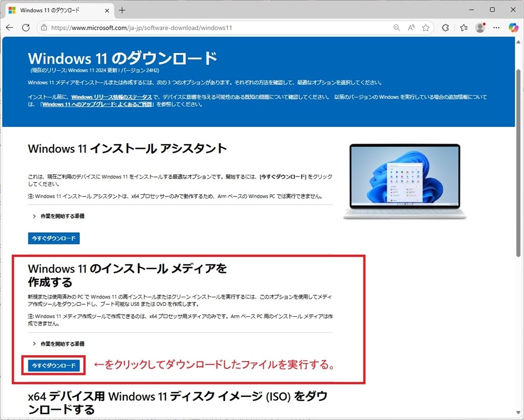
Task: Open the Favorites list icon
Action: click(464, 28)
